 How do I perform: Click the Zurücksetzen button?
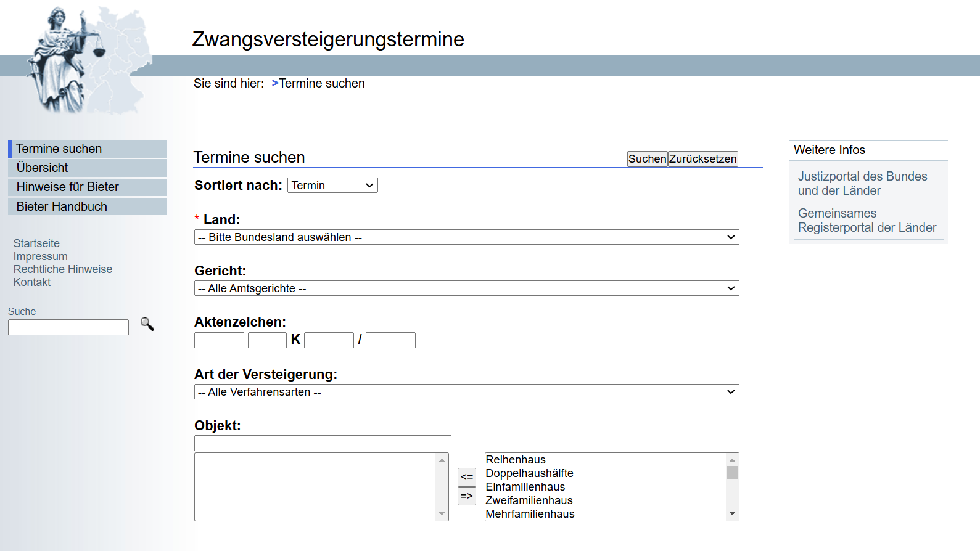(702, 159)
